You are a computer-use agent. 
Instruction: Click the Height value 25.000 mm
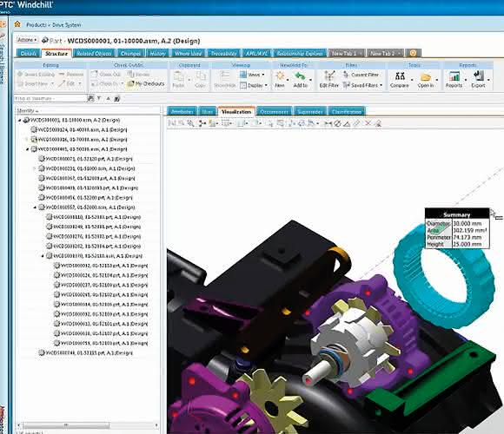(468, 244)
